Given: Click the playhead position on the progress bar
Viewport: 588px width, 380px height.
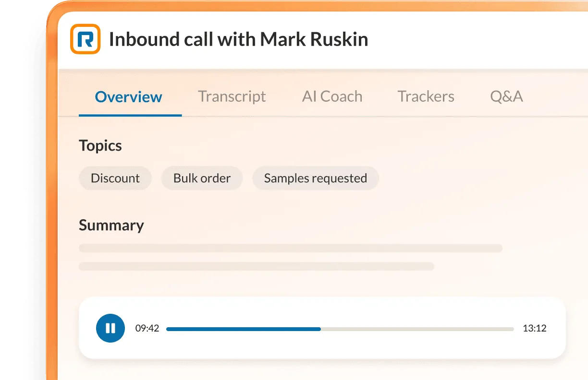Looking at the screenshot, I should (x=319, y=329).
